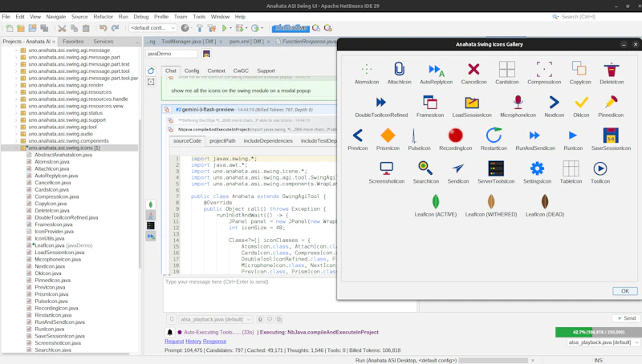Click the CardsIcon in the gallery
This screenshot has height=364, width=642.
coord(507,69)
